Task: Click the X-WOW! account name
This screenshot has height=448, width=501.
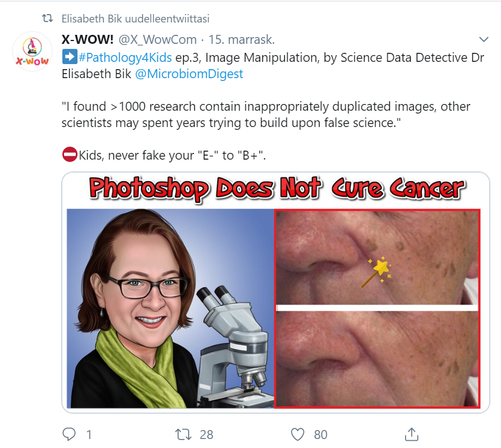Action: (x=88, y=40)
